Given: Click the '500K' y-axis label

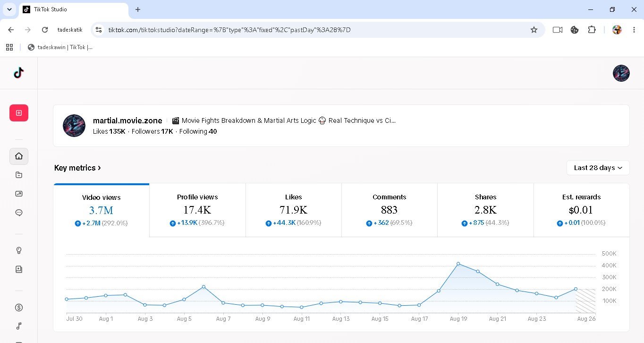Looking at the screenshot, I should (609, 254).
